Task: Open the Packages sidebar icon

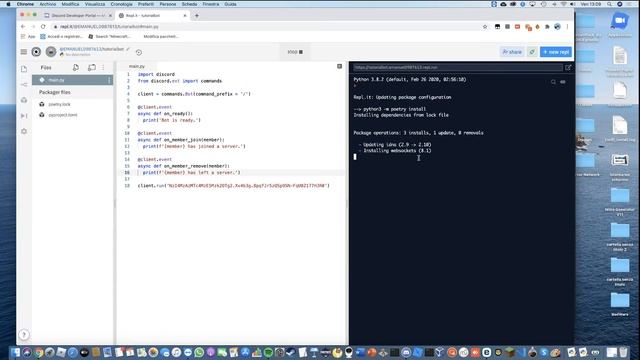Action: (x=24, y=100)
